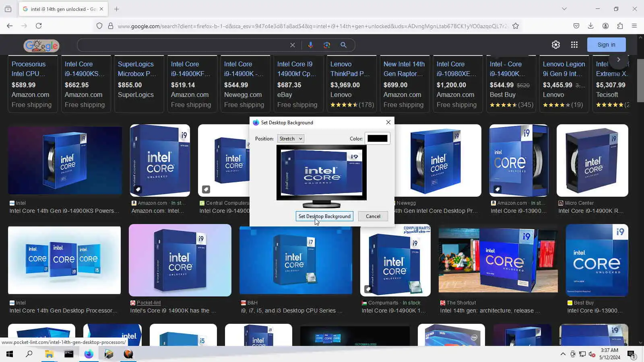Click the page vertical scrollbar
The height and width of the screenshot is (362, 644).
point(640,80)
